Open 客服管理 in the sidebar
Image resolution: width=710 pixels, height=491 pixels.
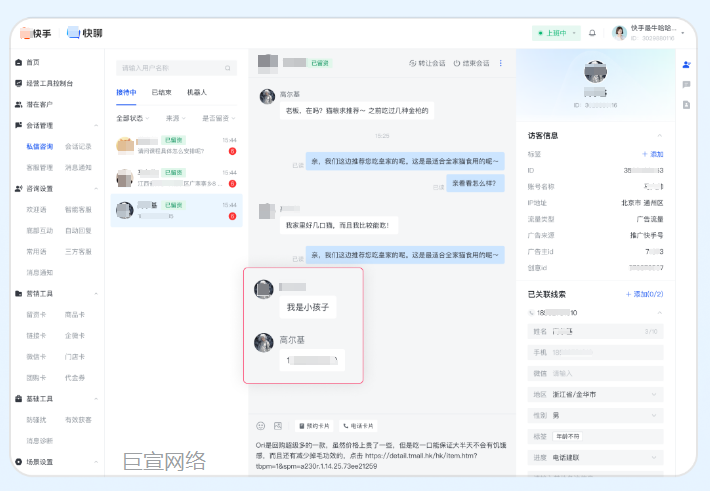coord(40,168)
